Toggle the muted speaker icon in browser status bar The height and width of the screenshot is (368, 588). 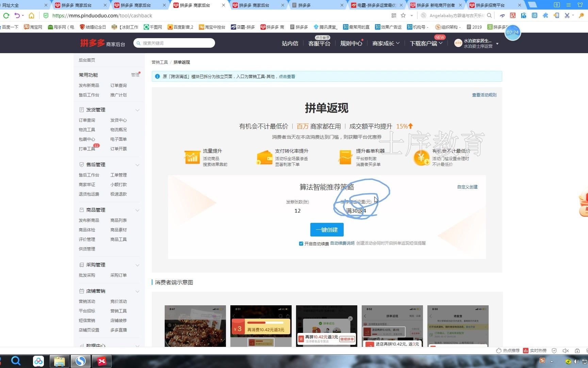[566, 351]
